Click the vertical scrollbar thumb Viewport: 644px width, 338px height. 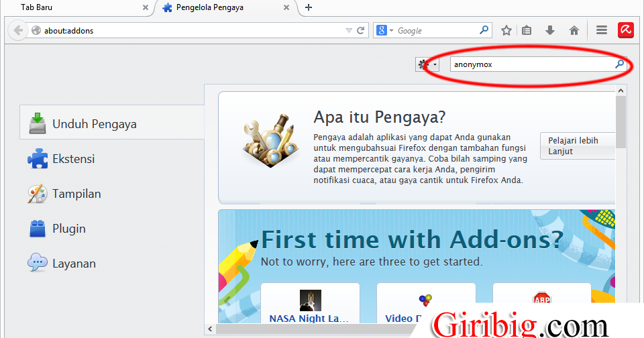click(621, 122)
